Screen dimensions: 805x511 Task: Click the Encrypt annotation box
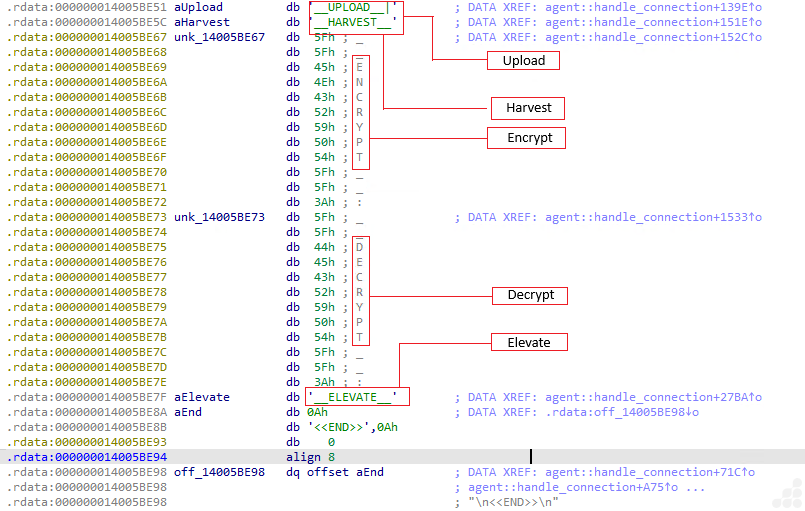coord(526,138)
